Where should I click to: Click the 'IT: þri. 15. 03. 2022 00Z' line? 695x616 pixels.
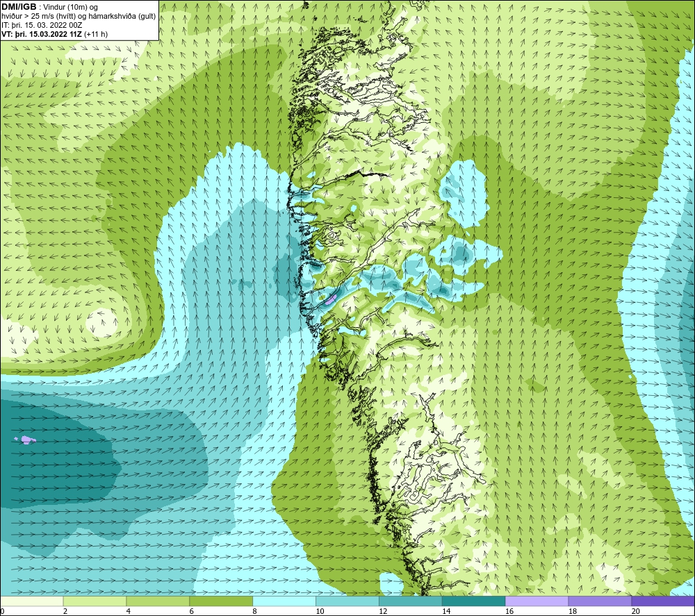pyautogui.click(x=42, y=25)
